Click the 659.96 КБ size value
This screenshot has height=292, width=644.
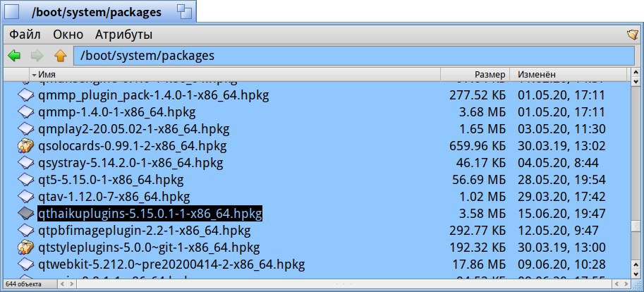(478, 146)
